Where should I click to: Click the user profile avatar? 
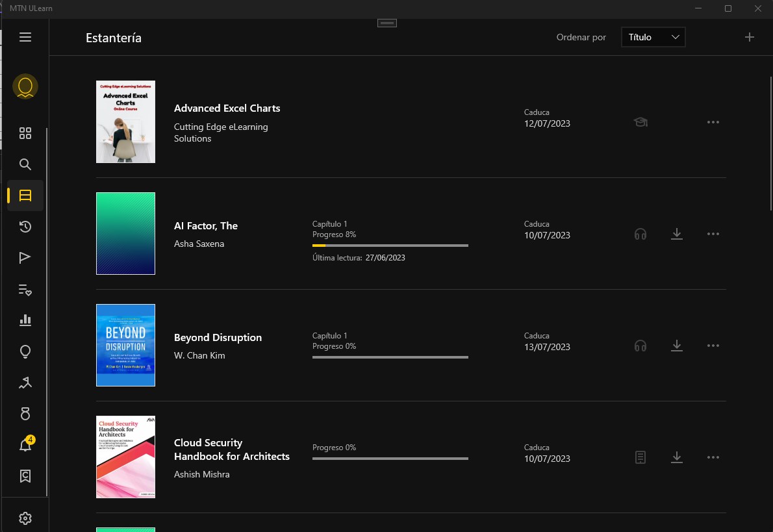[25, 86]
